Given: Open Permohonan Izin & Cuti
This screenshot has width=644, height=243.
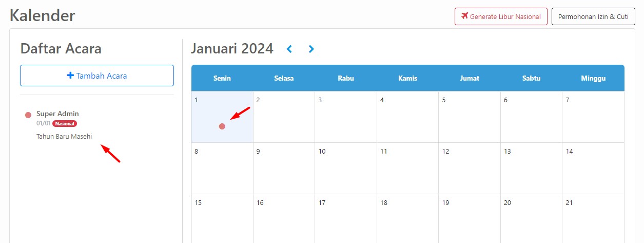Looking at the screenshot, I should [x=593, y=16].
